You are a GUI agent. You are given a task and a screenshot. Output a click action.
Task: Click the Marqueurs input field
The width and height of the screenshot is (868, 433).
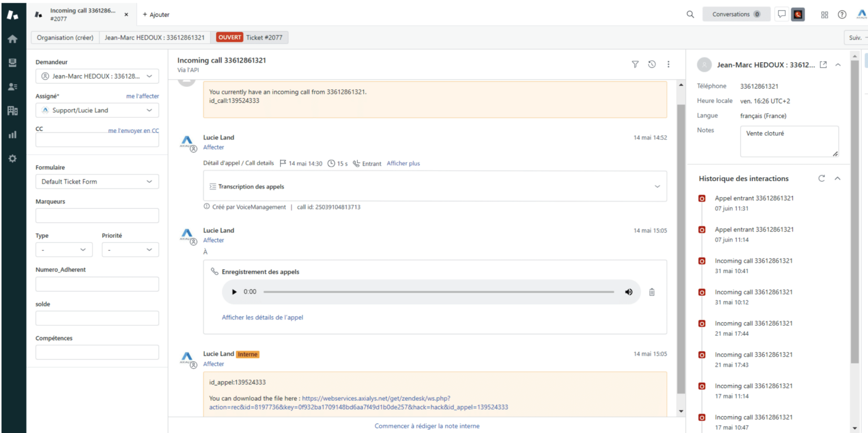[97, 216]
